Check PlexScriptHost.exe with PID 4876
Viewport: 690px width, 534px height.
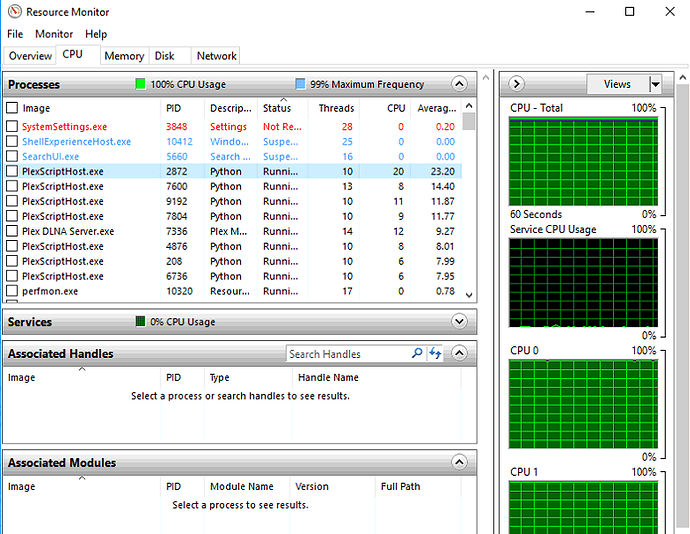coord(12,246)
